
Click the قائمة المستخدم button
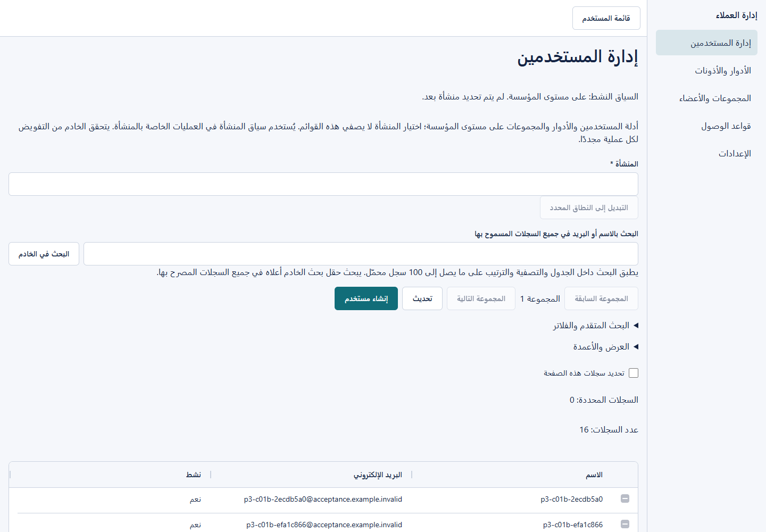(606, 18)
